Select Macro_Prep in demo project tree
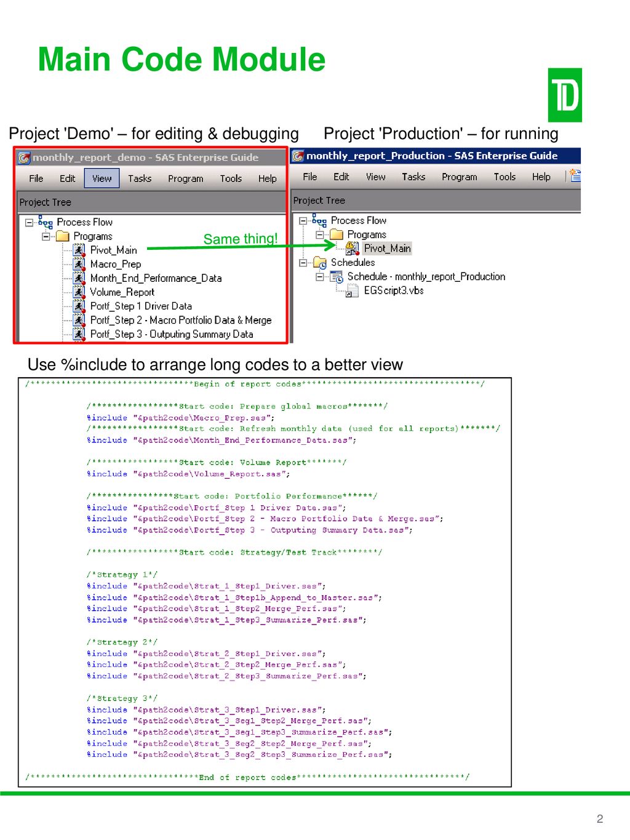Screen dimensions: 630x840 tap(116, 264)
